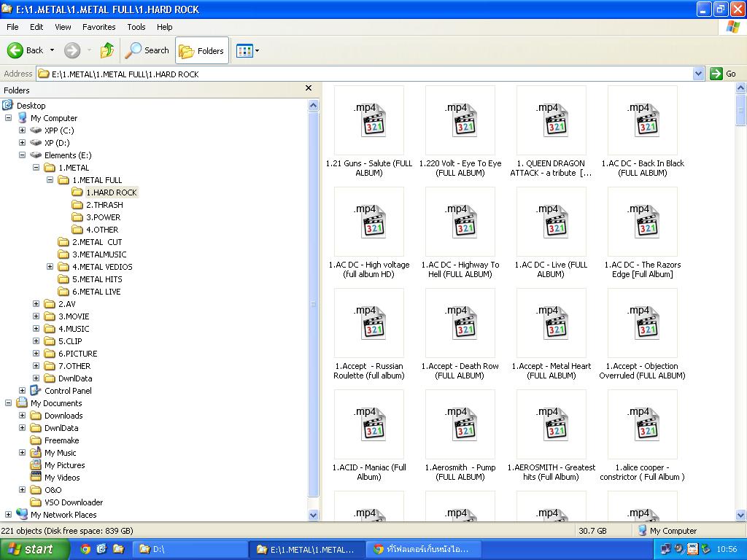The height and width of the screenshot is (560, 747).
Task: Select the My Videos folder icon
Action: pyautogui.click(x=36, y=477)
